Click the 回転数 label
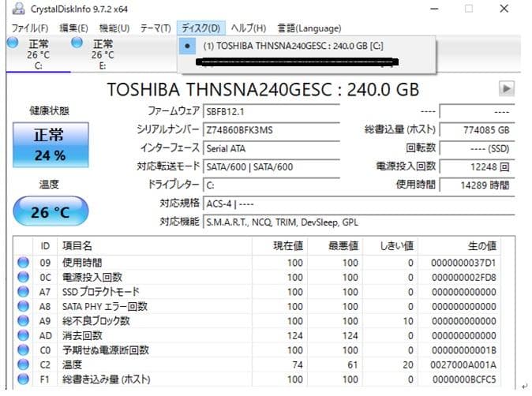The width and height of the screenshot is (532, 396). (421, 148)
